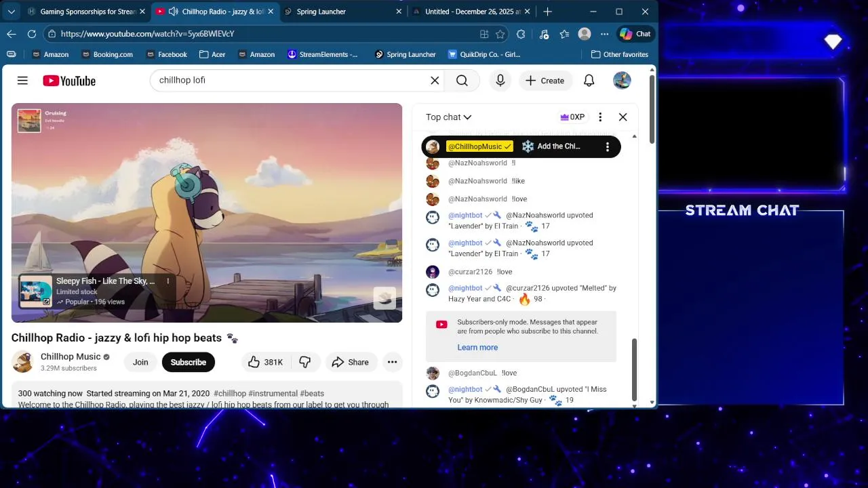
Task: Expand the tab actions dropdown
Action: [x=11, y=12]
